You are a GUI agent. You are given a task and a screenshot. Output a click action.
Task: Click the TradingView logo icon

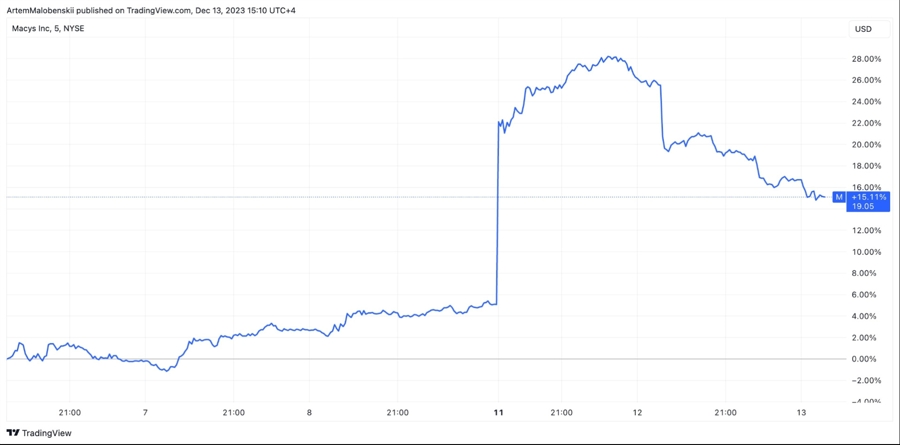click(x=12, y=433)
